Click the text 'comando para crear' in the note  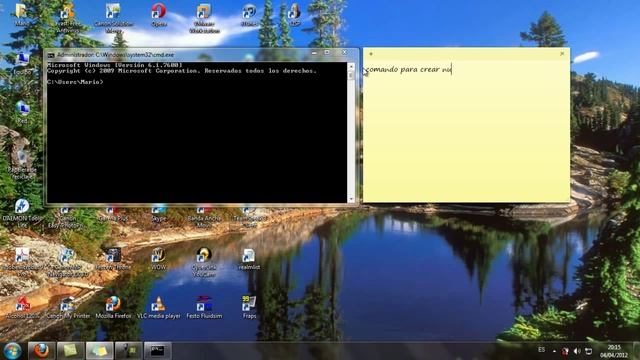coord(402,69)
